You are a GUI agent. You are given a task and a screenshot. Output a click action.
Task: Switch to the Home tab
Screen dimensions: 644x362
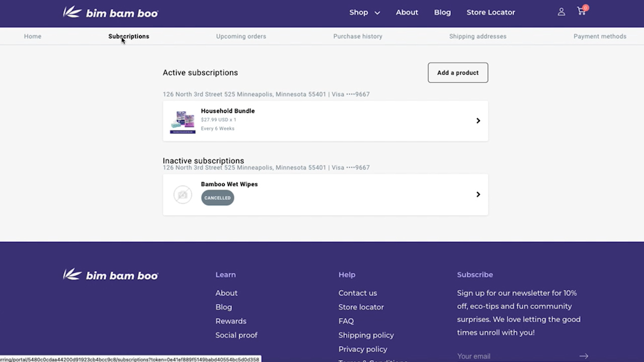tap(33, 36)
